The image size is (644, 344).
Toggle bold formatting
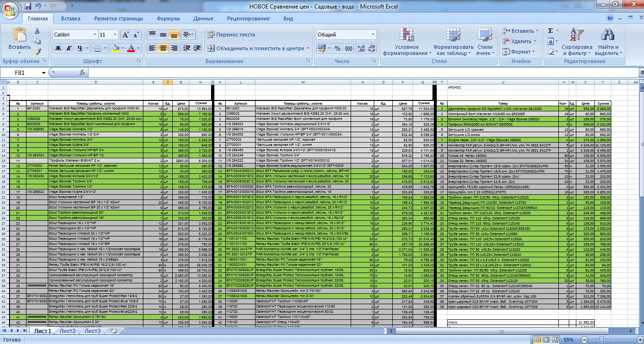tap(58, 48)
